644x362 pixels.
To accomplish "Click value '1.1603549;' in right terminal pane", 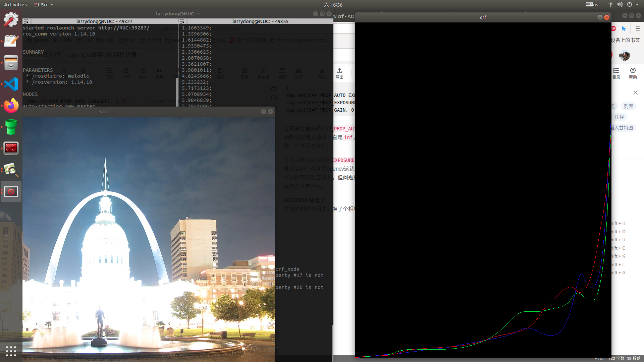I will pyautogui.click(x=197, y=28).
